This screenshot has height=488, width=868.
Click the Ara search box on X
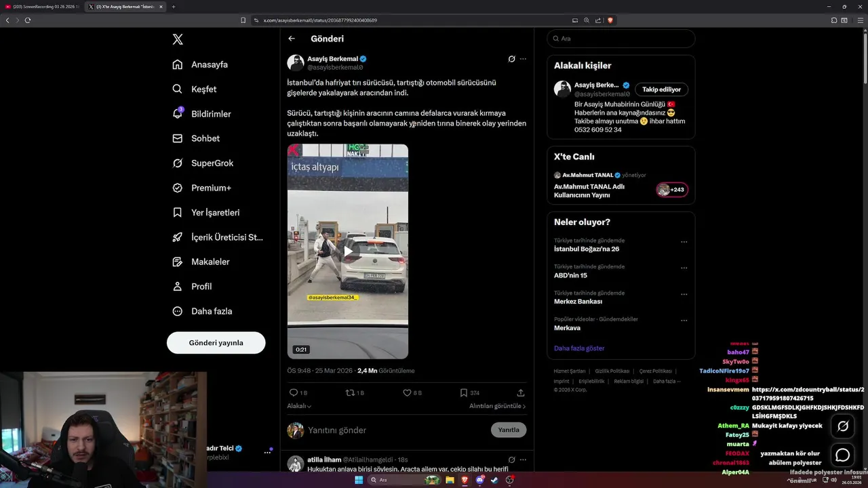(621, 39)
